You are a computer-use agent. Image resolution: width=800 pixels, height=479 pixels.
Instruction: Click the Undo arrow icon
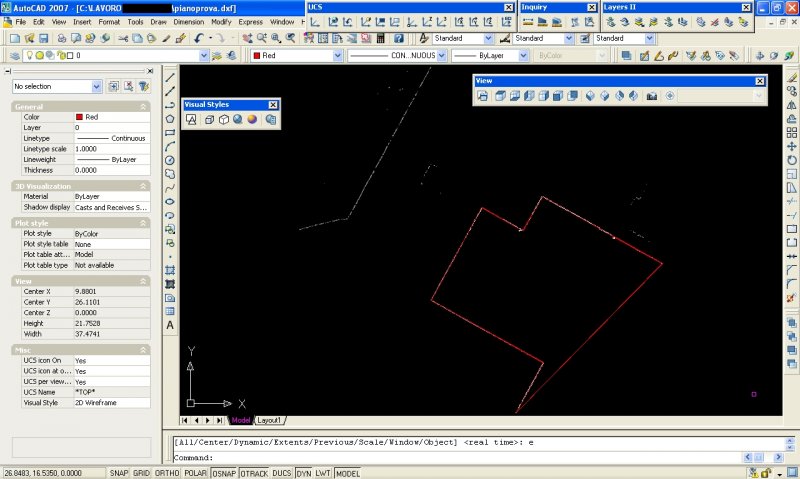[x=199, y=38]
